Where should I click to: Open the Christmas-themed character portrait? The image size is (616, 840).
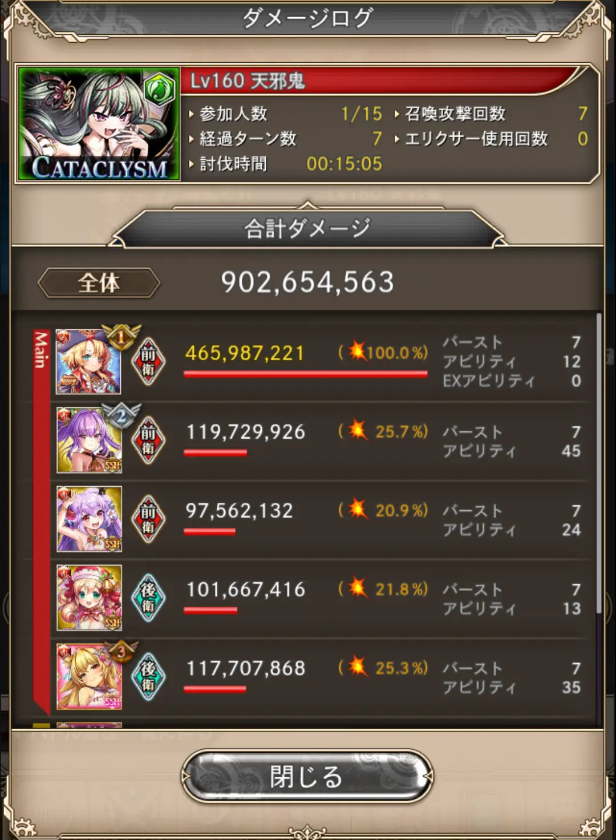point(89,597)
